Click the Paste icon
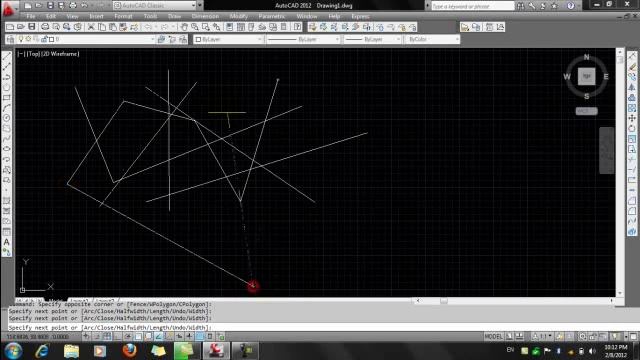 [x=113, y=27]
